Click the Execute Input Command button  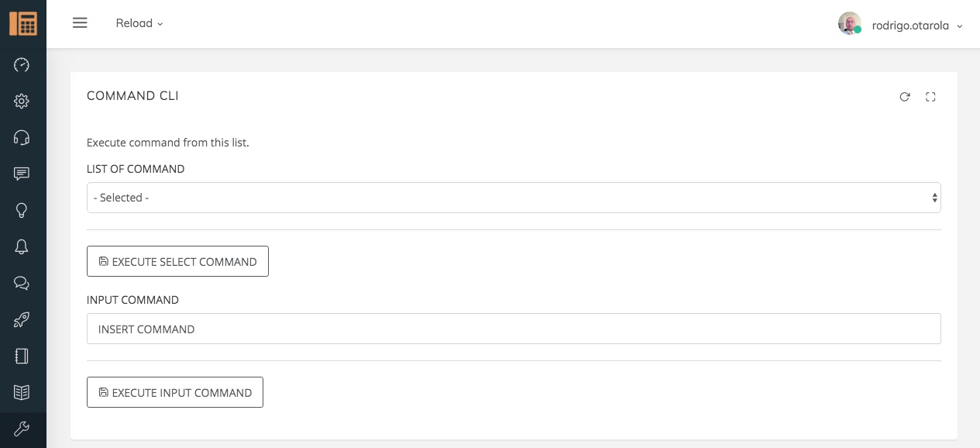pyautogui.click(x=175, y=392)
